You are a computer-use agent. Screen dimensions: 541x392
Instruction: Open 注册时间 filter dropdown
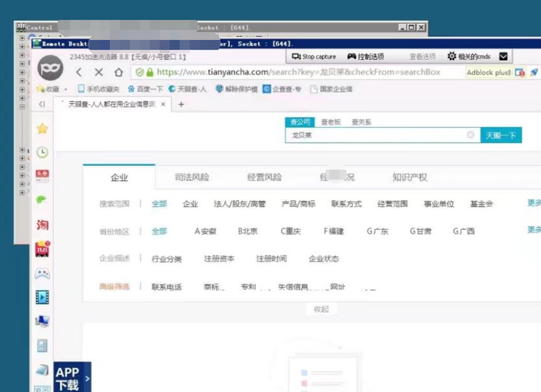[271, 258]
